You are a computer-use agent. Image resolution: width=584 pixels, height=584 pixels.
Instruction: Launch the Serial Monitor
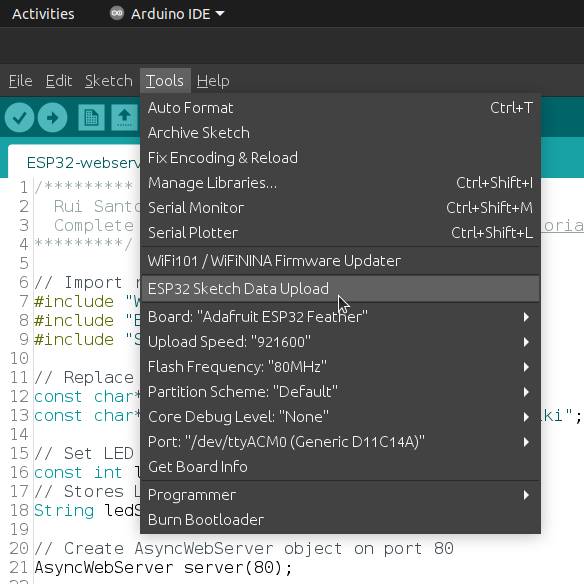coord(340,208)
